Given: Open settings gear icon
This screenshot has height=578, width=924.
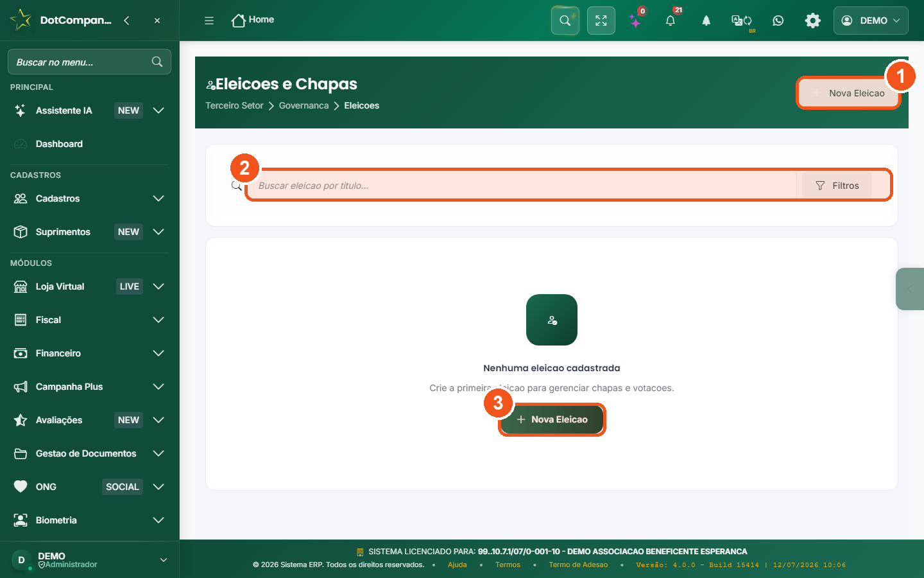Looking at the screenshot, I should [x=813, y=21].
